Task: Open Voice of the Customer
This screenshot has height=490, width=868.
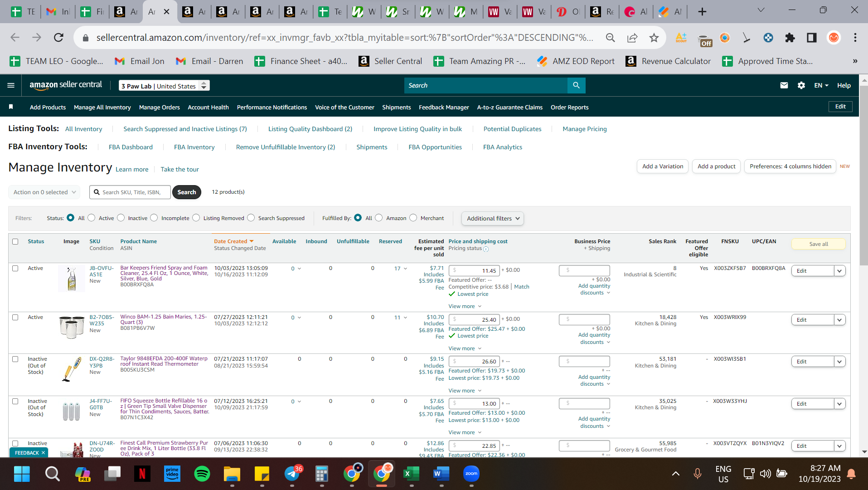Action: pyautogui.click(x=344, y=107)
